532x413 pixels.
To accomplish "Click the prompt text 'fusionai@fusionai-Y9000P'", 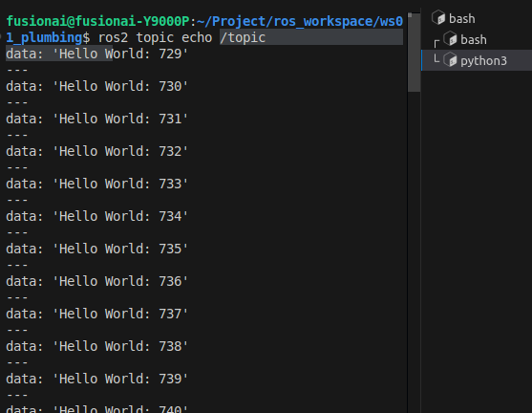I will pyautogui.click(x=97, y=21).
